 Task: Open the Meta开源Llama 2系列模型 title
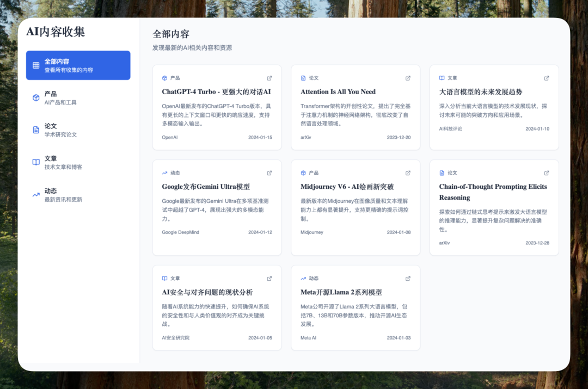coord(341,292)
